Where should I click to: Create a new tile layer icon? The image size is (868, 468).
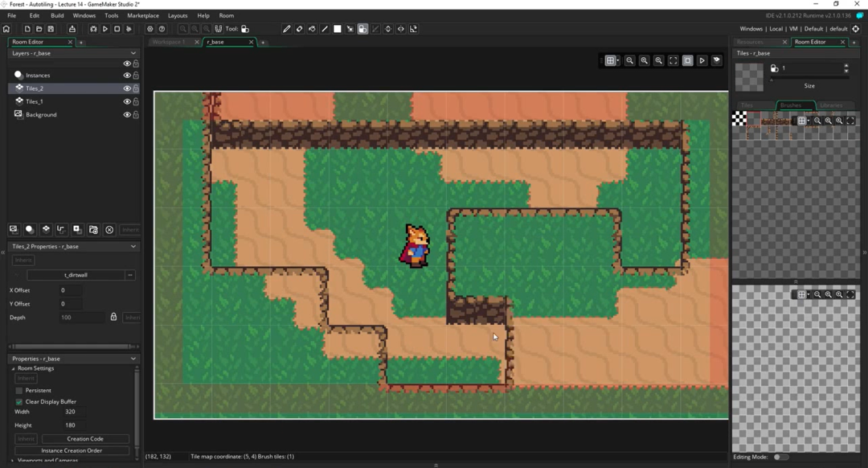46,229
